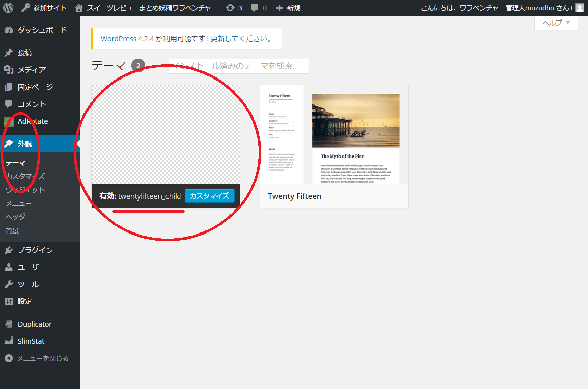Open the メニュー submenu item
Image resolution: width=588 pixels, height=389 pixels.
[19, 204]
